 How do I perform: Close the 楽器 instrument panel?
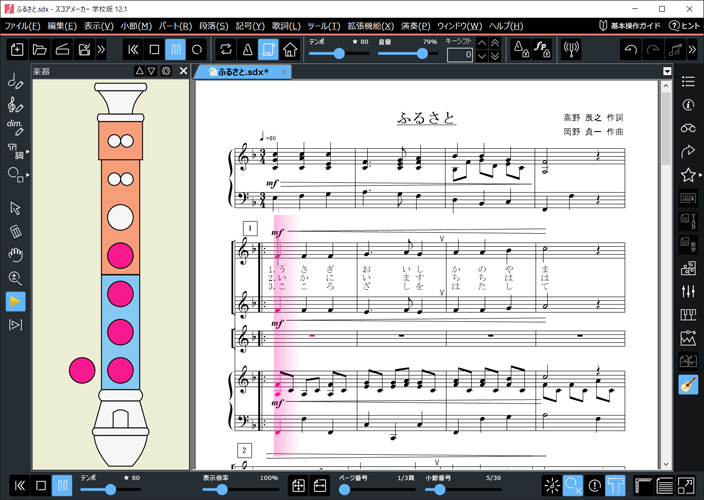point(183,71)
